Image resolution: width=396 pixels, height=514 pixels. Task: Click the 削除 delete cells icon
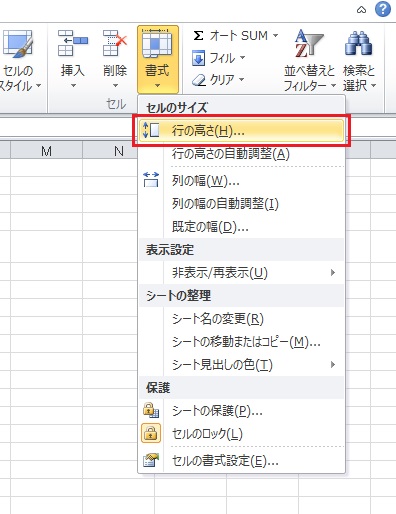(115, 43)
